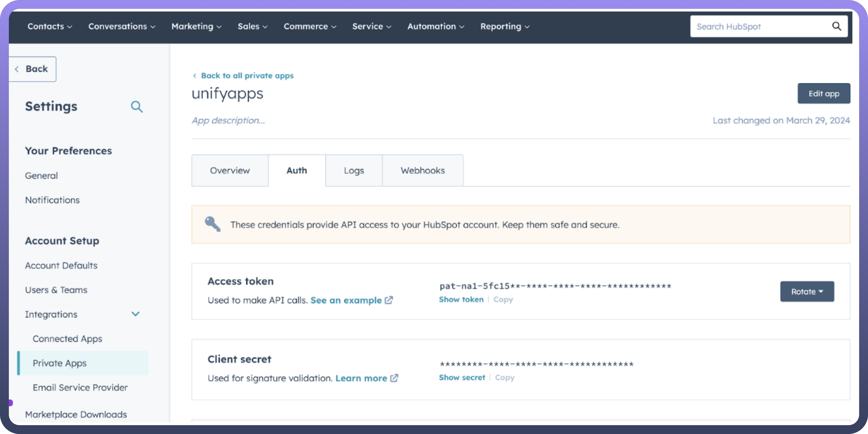Click the back chevron beside private apps link
868x434 pixels.
tap(195, 76)
